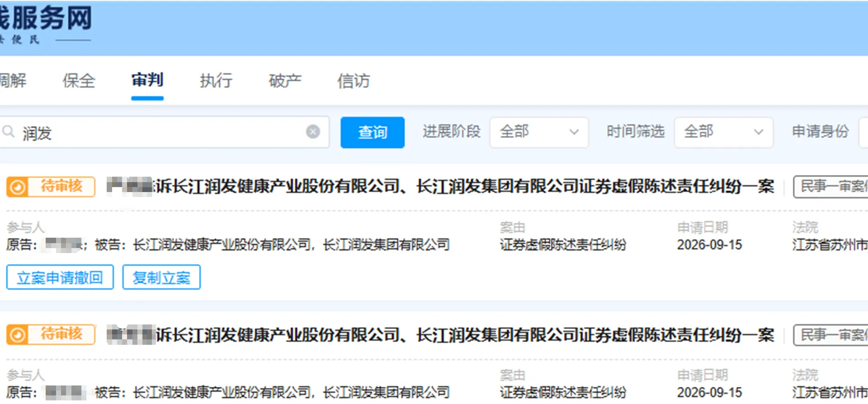Switch to the 保全 tab
868x404 pixels.
coord(79,81)
